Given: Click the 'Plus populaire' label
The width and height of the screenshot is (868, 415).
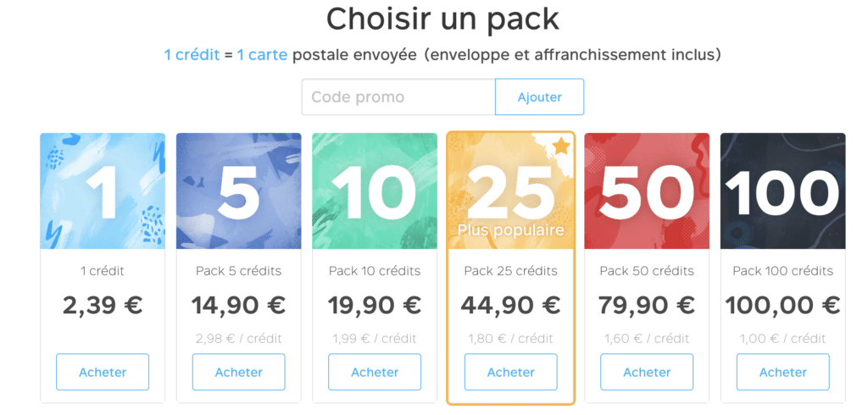Looking at the screenshot, I should [510, 230].
